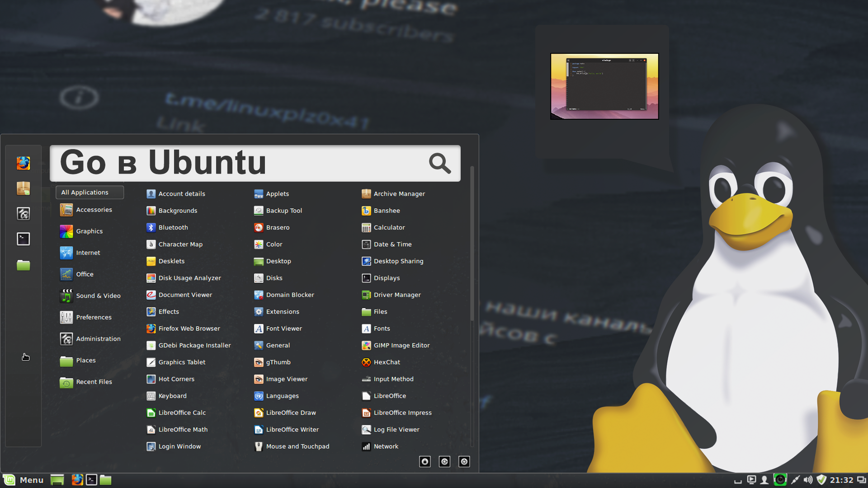Select the Sound & Video category
Screen dimensions: 868x488
[x=98, y=296]
